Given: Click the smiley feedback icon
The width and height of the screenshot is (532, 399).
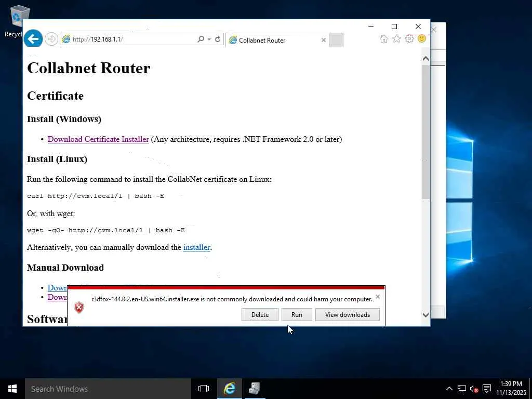Looking at the screenshot, I should click(422, 38).
